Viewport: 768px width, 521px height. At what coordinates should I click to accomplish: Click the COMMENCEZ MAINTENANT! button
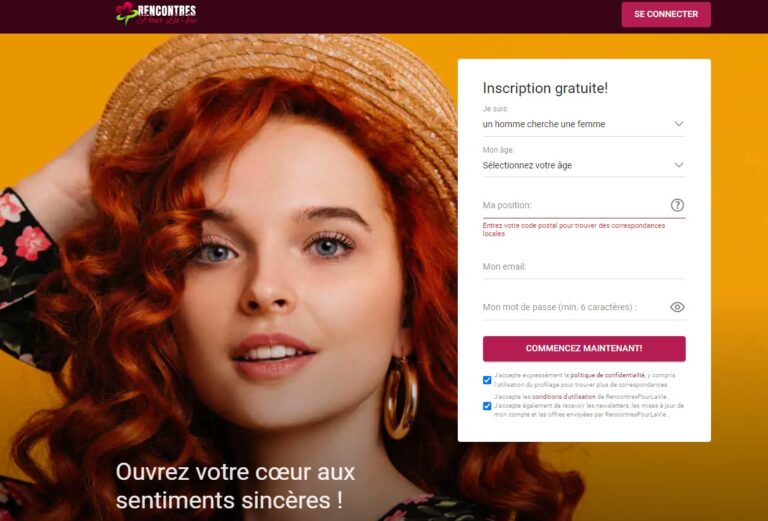(x=584, y=349)
